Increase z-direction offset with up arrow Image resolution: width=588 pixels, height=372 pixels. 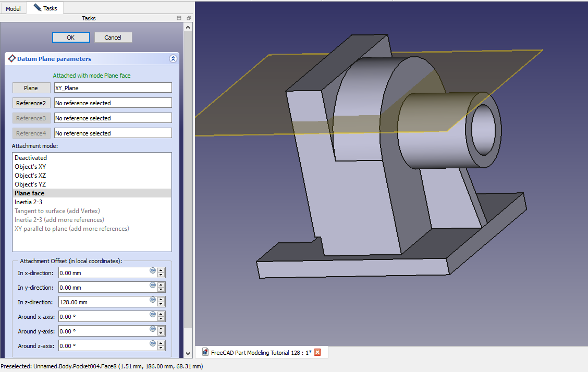pos(161,300)
